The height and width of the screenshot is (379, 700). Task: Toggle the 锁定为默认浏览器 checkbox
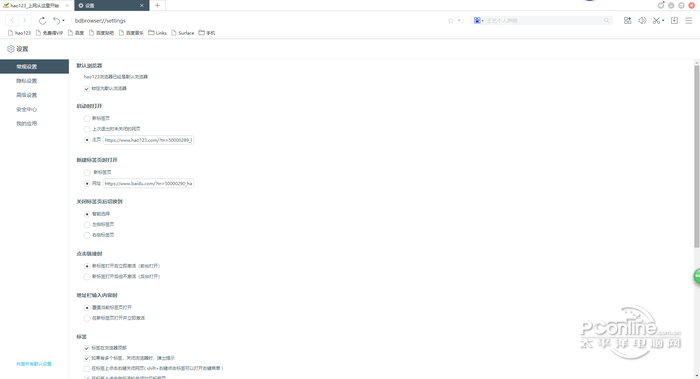87,88
